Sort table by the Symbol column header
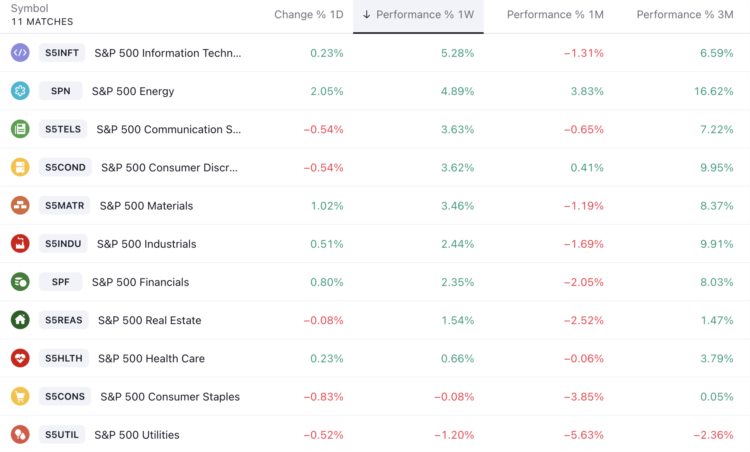750x452 pixels. coord(30,8)
